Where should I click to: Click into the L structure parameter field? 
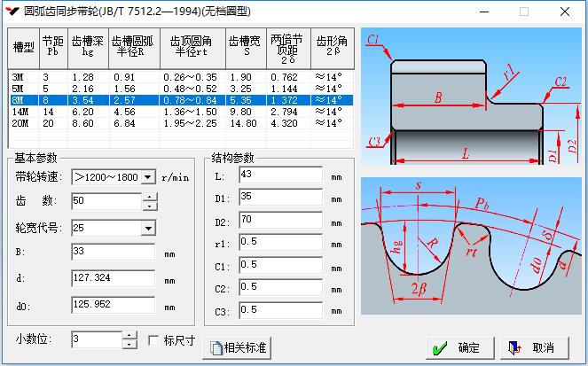(280, 175)
